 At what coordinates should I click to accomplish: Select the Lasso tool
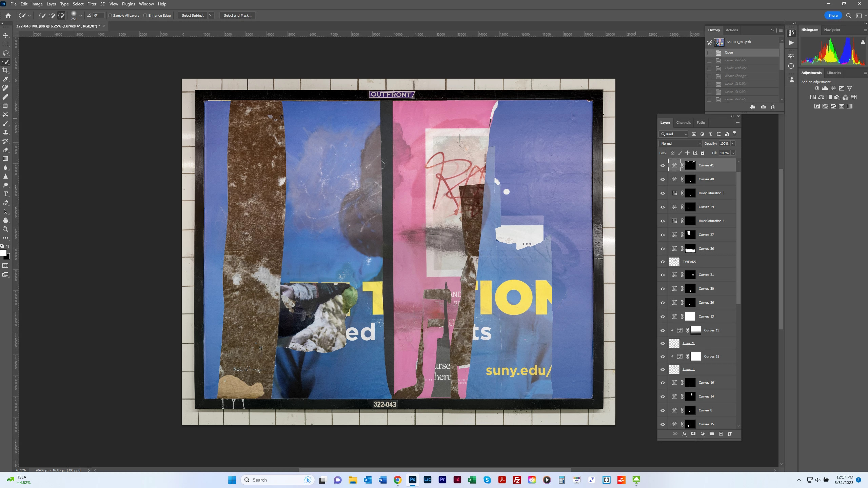[5, 53]
